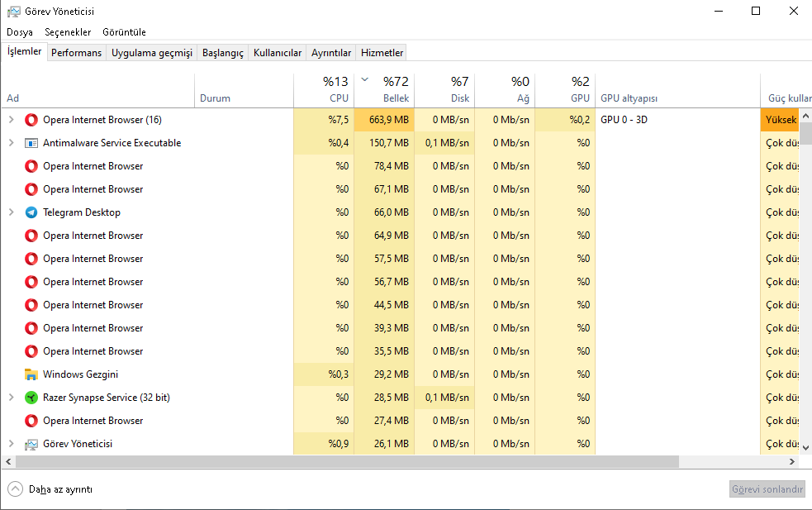Viewport: 812px width, 510px height.
Task: Click the Opera icon in the 44,5 MB row
Action: [31, 305]
